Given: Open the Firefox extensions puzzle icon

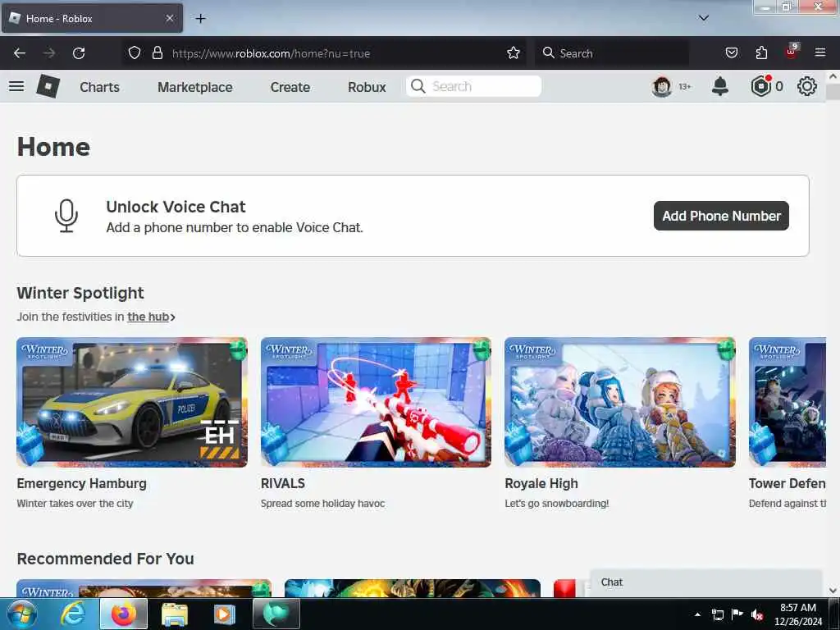Looking at the screenshot, I should pyautogui.click(x=761, y=53).
